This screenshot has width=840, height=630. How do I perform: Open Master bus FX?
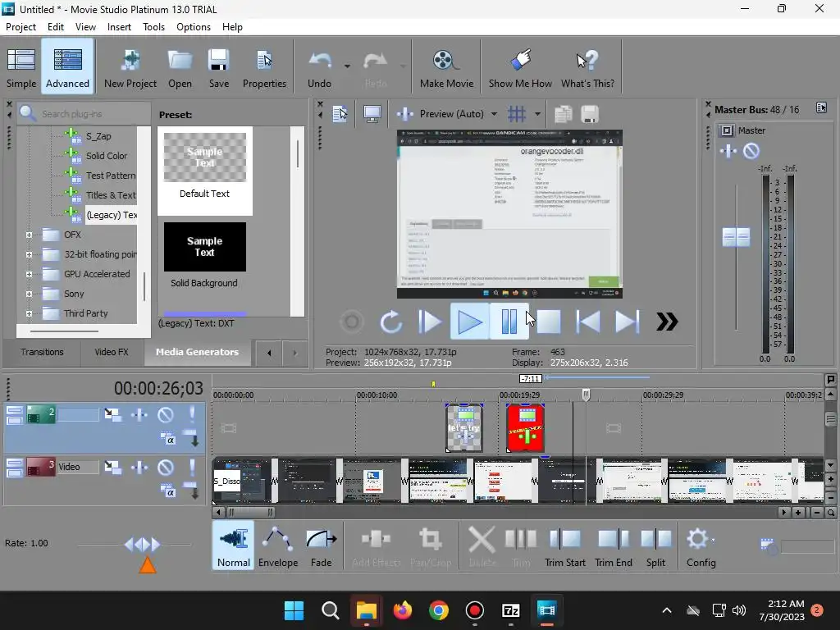click(728, 151)
